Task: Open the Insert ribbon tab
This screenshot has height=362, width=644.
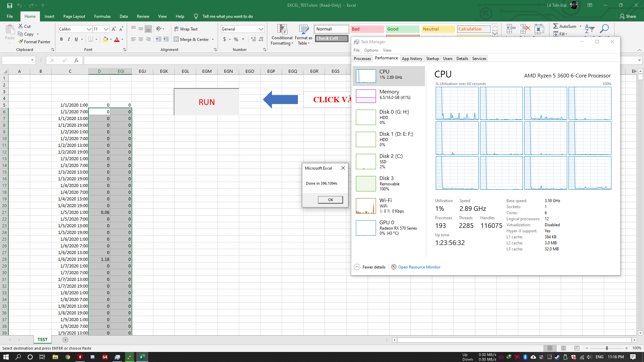Action: [x=49, y=16]
